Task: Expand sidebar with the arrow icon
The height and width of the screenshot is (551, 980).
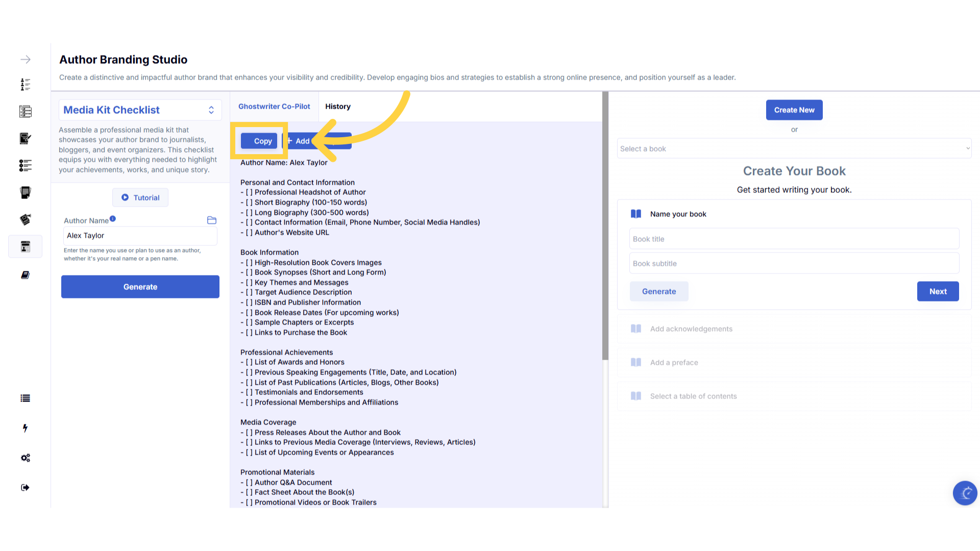Action: coord(25,60)
